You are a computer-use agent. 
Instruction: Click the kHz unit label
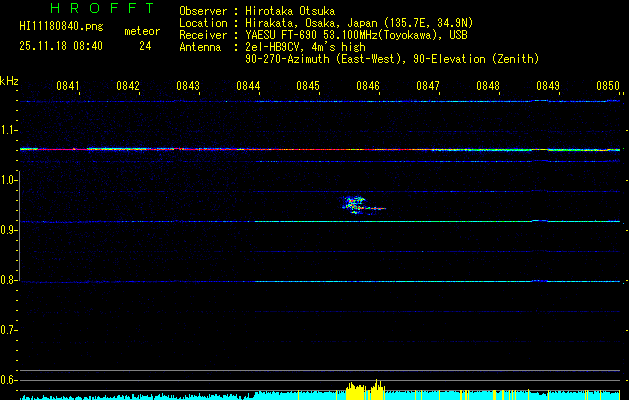point(9,80)
